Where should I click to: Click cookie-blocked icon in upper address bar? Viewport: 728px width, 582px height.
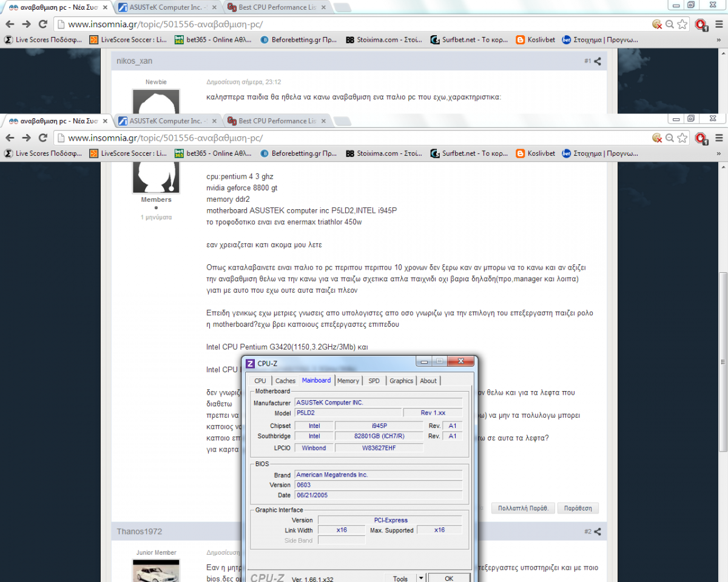pyautogui.click(x=657, y=24)
